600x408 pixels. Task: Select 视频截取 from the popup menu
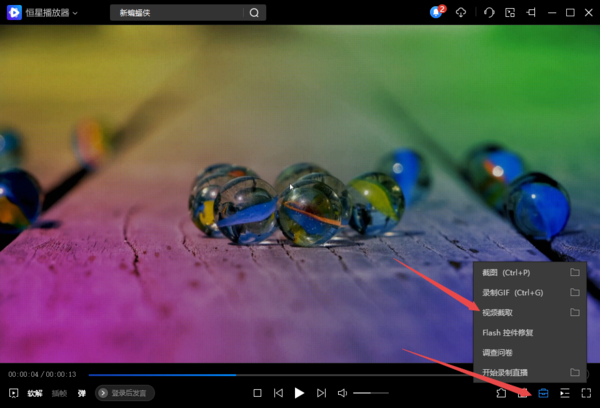pos(498,312)
